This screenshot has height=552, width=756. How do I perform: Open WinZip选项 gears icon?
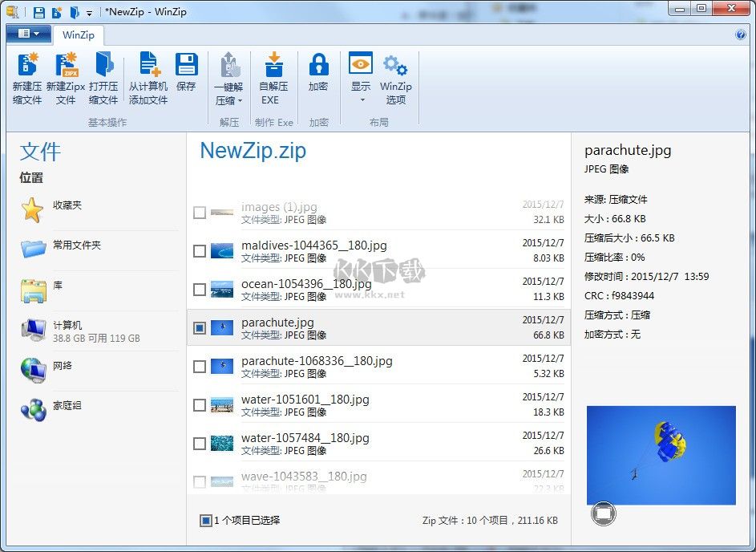tap(395, 66)
